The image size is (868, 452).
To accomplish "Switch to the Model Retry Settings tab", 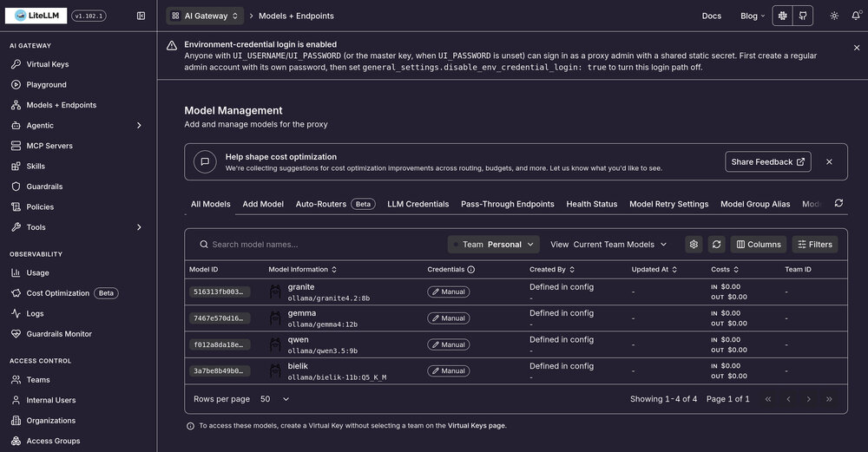I will point(668,204).
